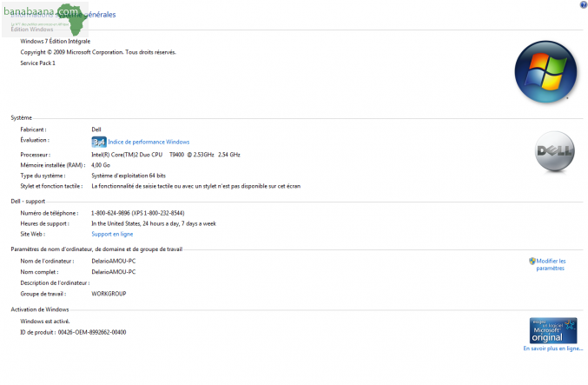
Task: Select the Service Pack 1 text
Action: pos(37,63)
